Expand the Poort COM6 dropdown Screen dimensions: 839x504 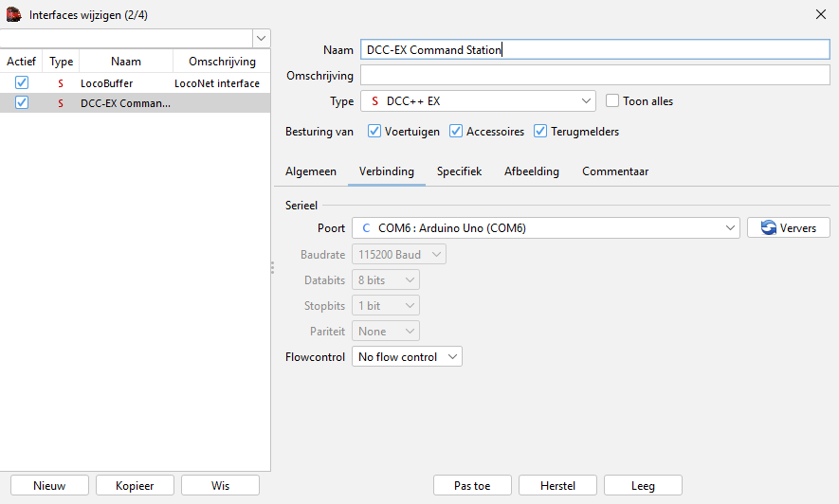click(x=729, y=228)
